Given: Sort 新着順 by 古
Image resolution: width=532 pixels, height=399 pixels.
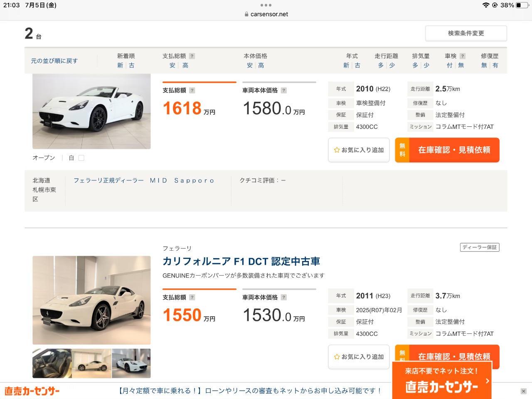Looking at the screenshot, I should point(131,65).
